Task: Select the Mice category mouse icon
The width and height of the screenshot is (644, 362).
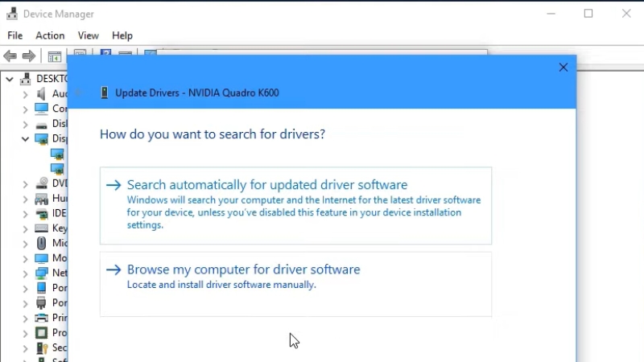Action: coord(41,243)
